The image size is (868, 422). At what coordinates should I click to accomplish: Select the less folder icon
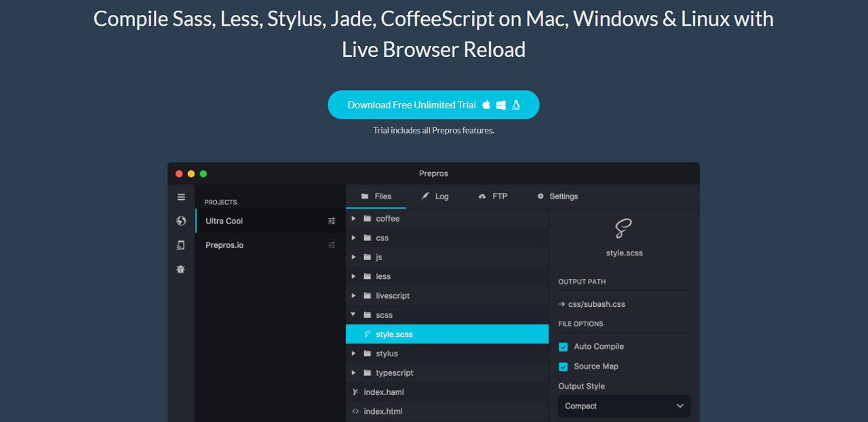(x=368, y=276)
